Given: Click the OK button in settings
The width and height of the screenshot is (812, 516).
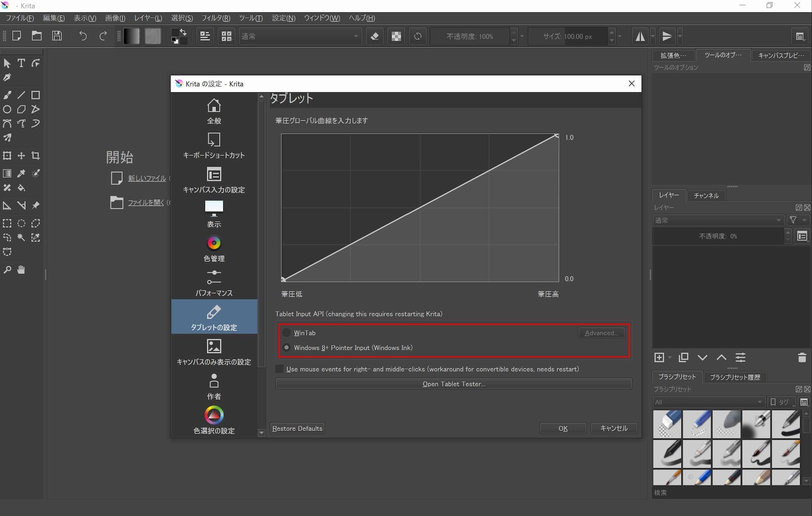Looking at the screenshot, I should [x=563, y=428].
